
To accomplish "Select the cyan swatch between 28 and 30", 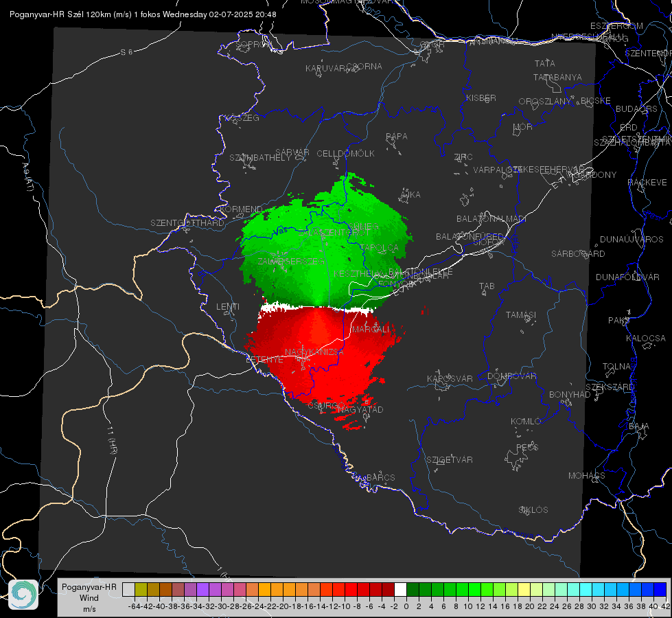I will [x=586, y=590].
